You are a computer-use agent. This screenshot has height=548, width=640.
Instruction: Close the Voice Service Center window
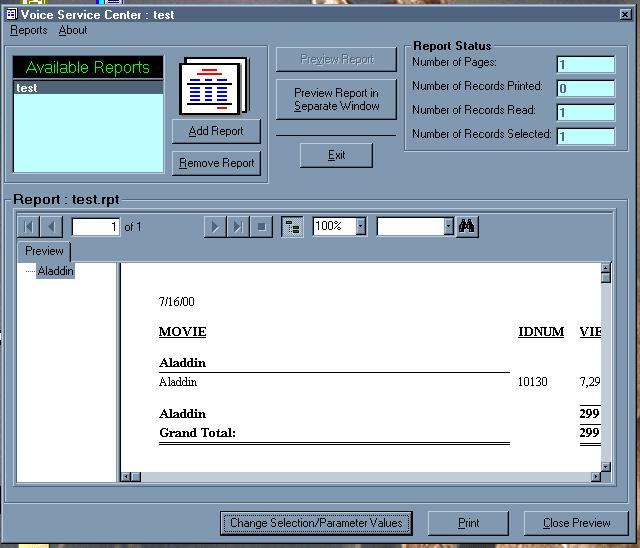pos(625,14)
